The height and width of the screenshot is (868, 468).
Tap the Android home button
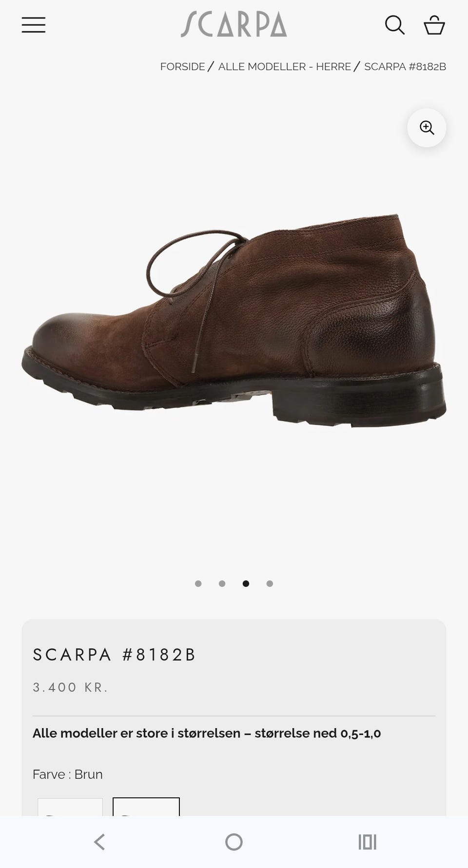pos(234,842)
